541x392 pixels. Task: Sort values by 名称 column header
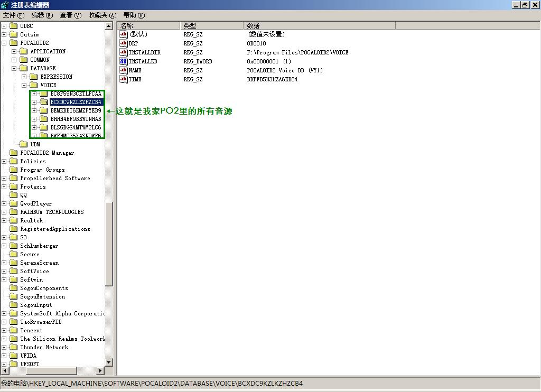tap(148, 25)
